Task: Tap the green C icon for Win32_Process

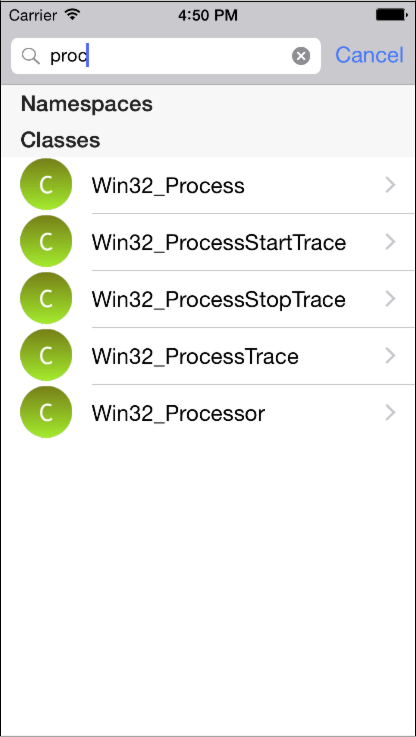Action: coord(46,185)
